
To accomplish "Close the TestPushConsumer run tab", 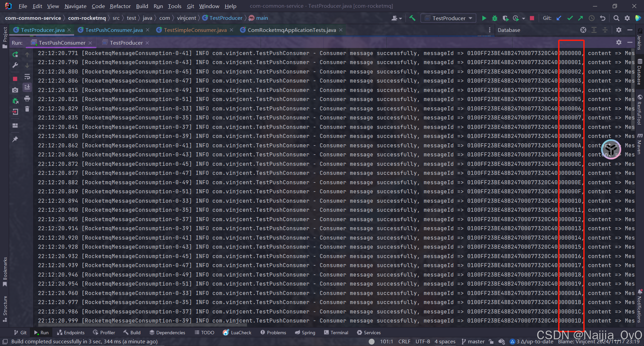I will 90,43.
